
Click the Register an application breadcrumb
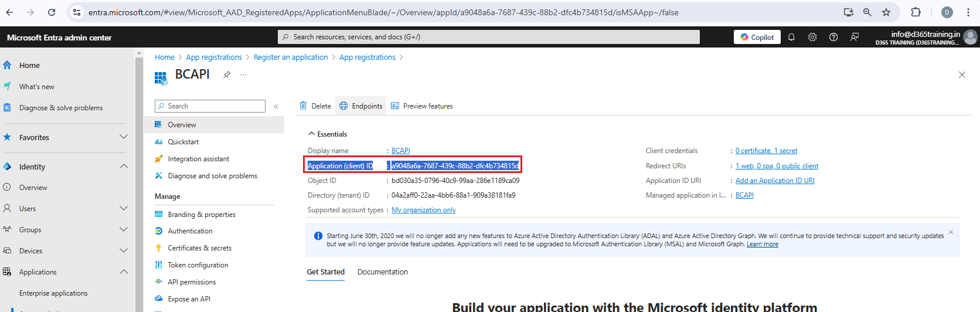(x=291, y=57)
